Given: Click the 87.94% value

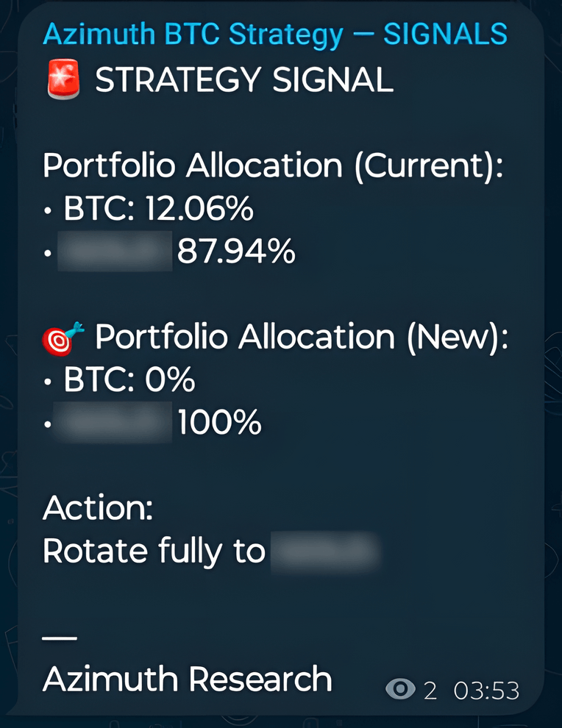Looking at the screenshot, I should coord(236,254).
